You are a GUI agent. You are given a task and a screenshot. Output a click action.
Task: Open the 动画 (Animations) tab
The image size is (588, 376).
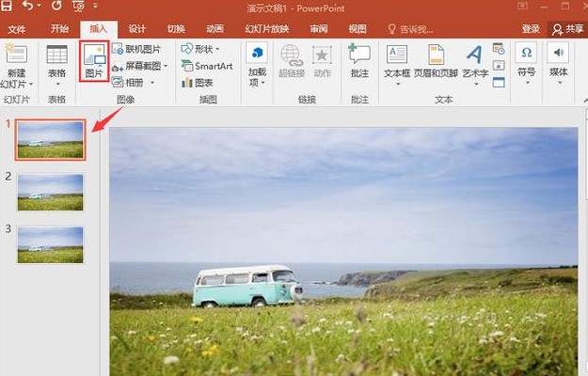pyautogui.click(x=215, y=29)
